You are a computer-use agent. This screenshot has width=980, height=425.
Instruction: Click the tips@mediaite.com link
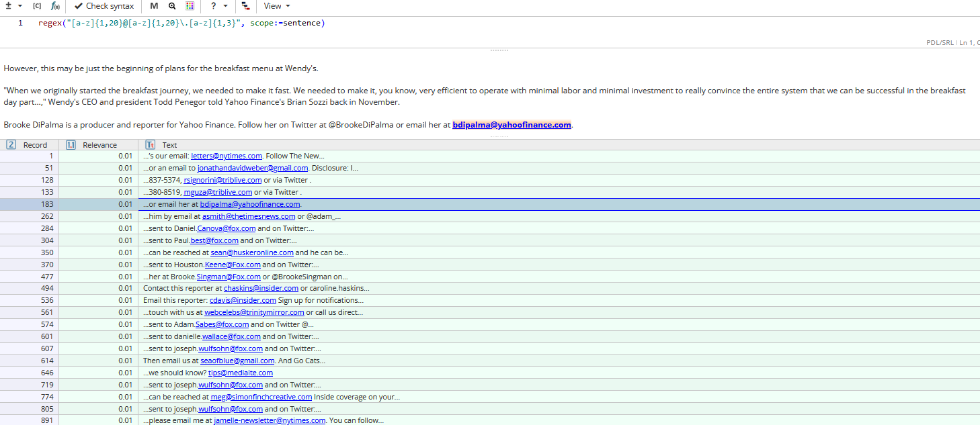pos(240,373)
